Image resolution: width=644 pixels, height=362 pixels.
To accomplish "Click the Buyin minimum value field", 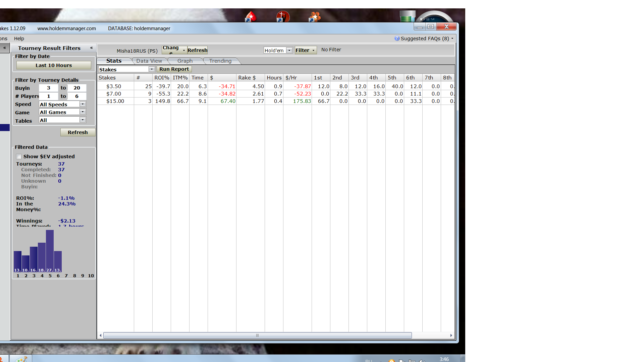I will [49, 88].
